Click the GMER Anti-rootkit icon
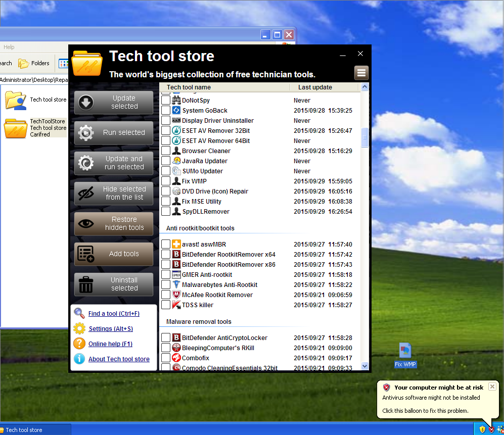504x435 pixels. coord(176,275)
